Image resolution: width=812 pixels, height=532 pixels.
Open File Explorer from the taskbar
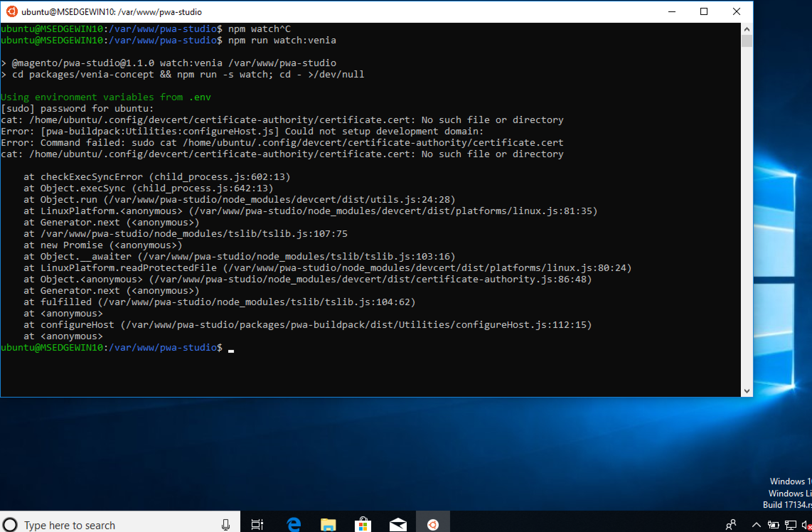tap(327, 525)
